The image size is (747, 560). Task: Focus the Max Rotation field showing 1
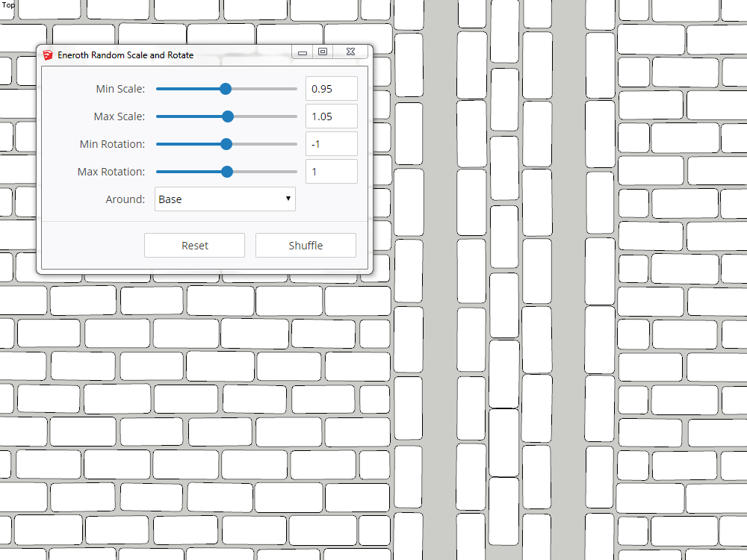click(x=331, y=172)
